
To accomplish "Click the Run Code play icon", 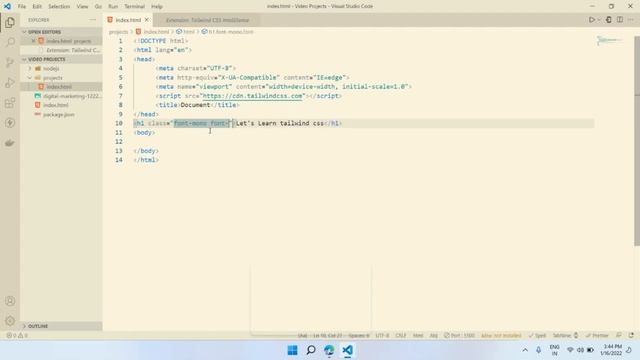I will [591, 20].
